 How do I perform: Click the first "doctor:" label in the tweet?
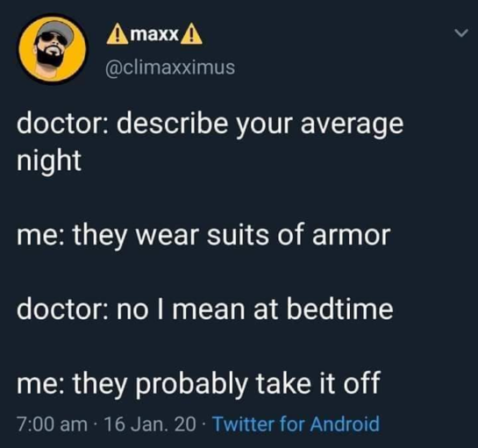[62, 124]
